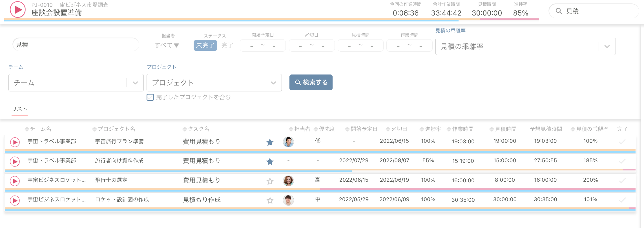Click the large play button beside 座談会設置準備

[18, 10]
